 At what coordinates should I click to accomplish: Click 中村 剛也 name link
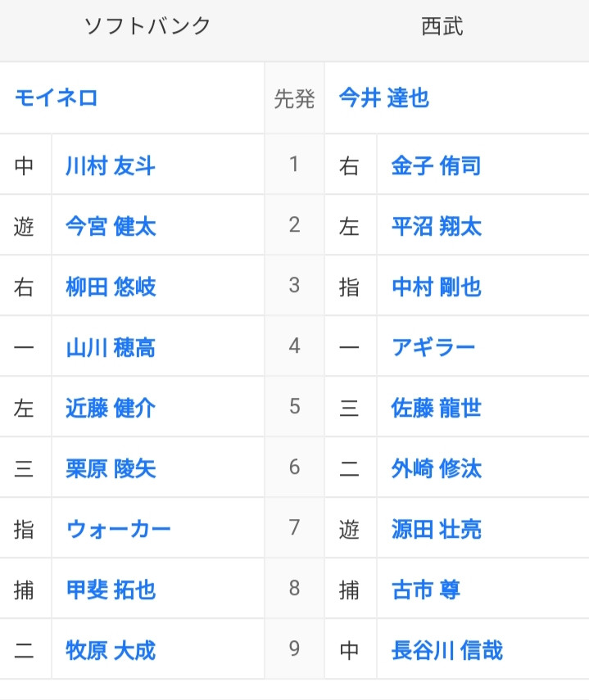(x=437, y=287)
